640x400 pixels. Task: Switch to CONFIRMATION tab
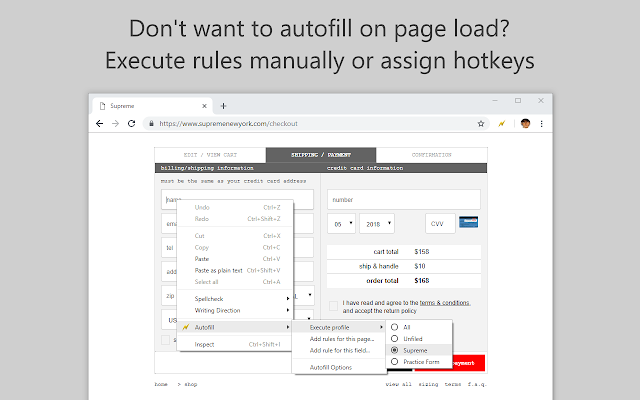(431, 155)
